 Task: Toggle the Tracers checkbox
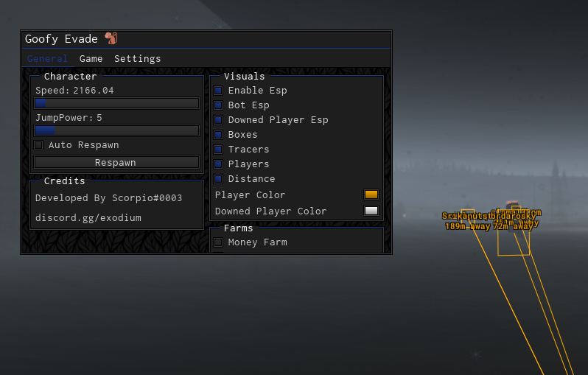[218, 150]
